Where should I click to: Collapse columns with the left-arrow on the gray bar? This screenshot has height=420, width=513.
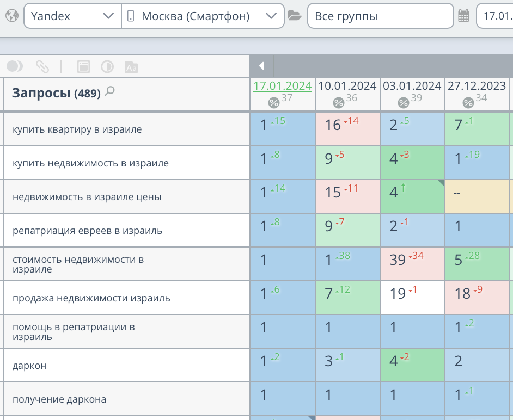pos(261,65)
